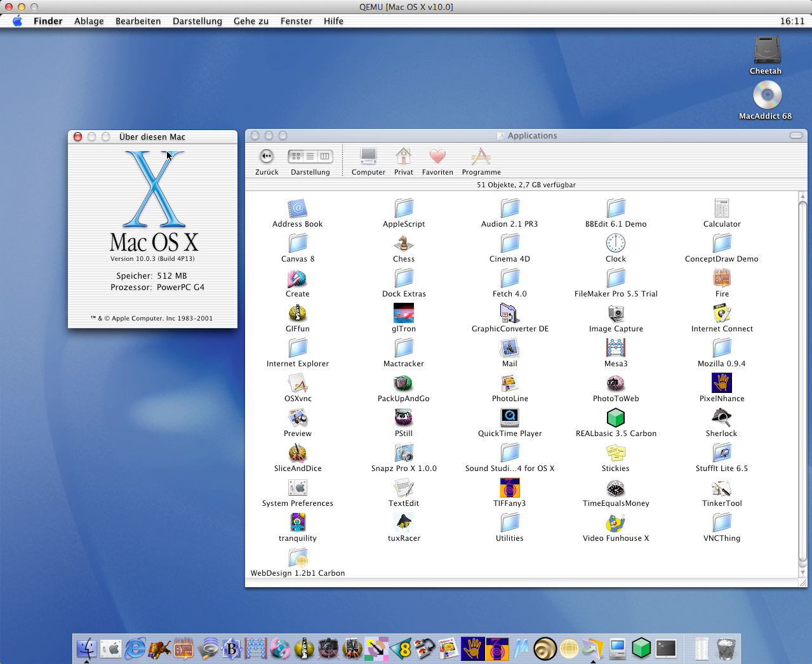812x664 pixels.
Task: Select the Fire messenger icon
Action: tap(722, 278)
